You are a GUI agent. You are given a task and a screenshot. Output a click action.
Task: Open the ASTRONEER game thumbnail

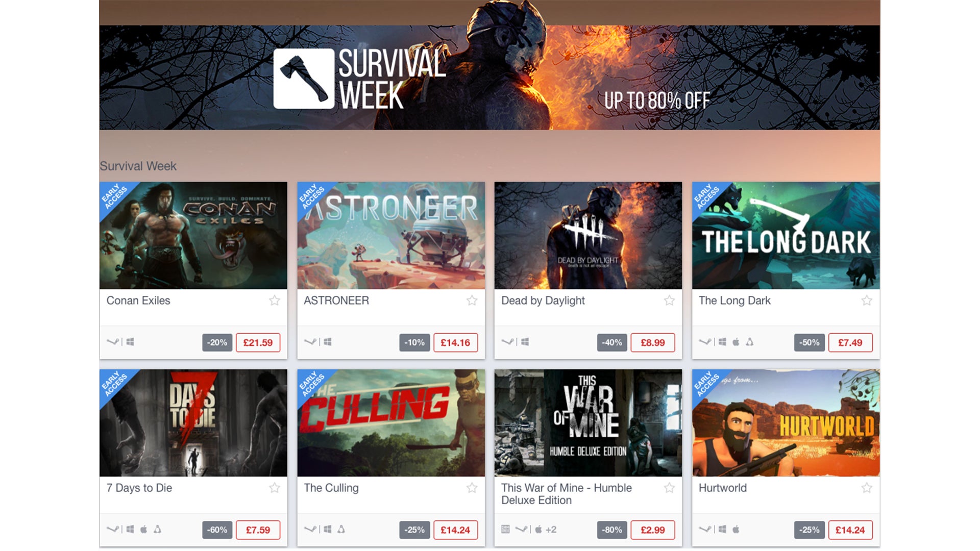(x=391, y=235)
